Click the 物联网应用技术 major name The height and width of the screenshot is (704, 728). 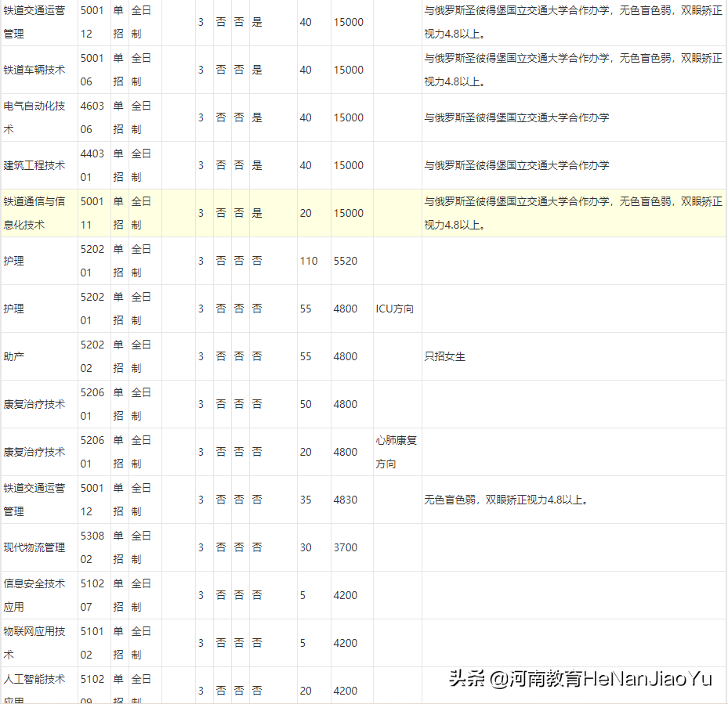click(34, 642)
